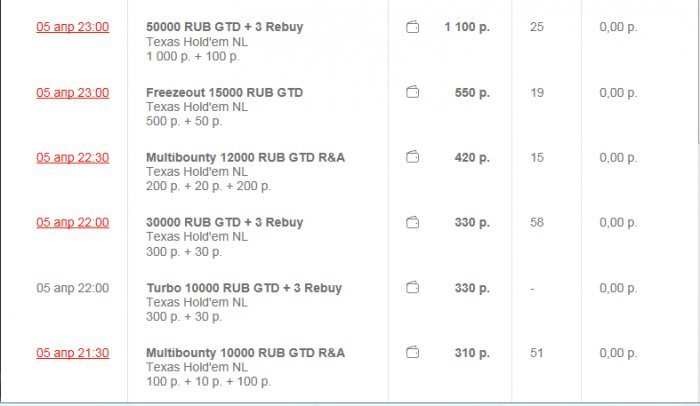Open the 05 апр 21:30 date link
Viewport: 700px width, 406px height.
[73, 353]
